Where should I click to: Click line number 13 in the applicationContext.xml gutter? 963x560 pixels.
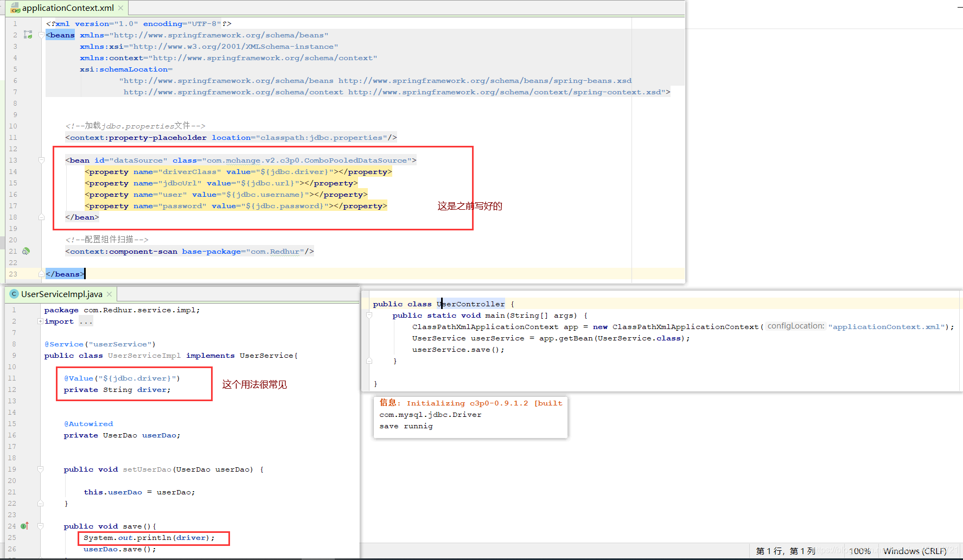point(12,160)
